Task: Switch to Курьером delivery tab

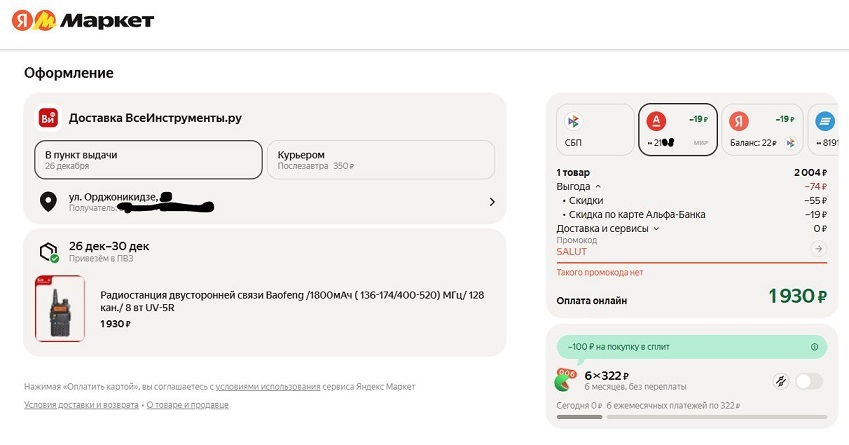Action: tap(380, 160)
